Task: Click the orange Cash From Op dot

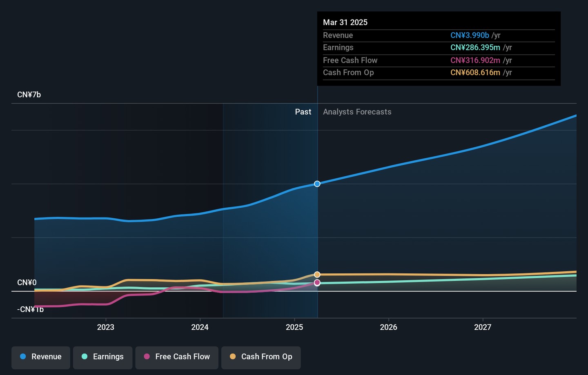Action: tap(233, 357)
